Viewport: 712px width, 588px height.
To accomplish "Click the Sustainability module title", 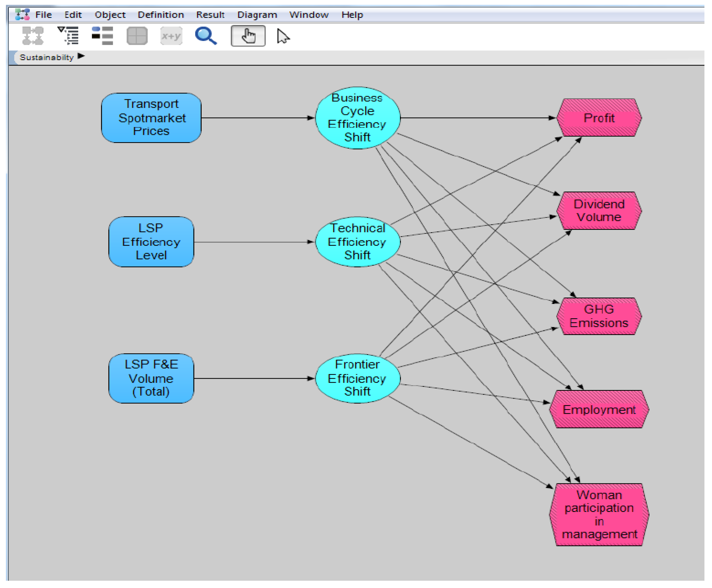I will pyautogui.click(x=46, y=57).
